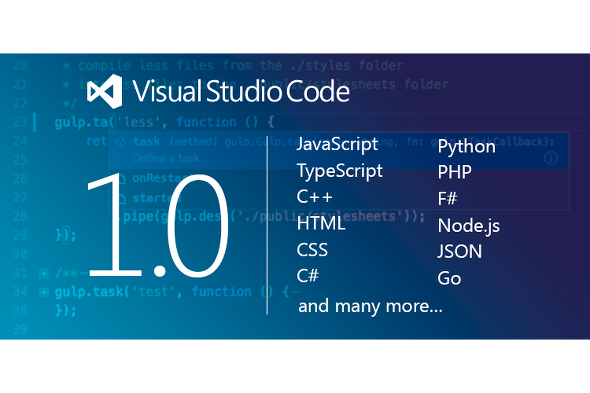The height and width of the screenshot is (393, 590).
Task: Click the "F#" language label
Action: coord(447,199)
